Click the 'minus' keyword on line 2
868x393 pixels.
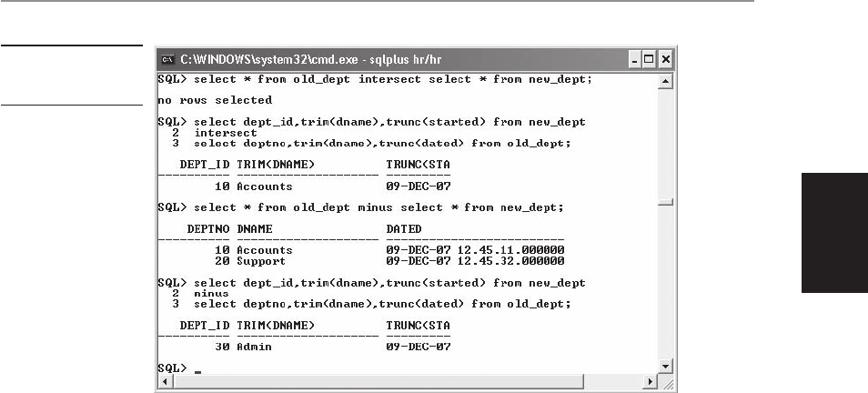click(x=211, y=293)
